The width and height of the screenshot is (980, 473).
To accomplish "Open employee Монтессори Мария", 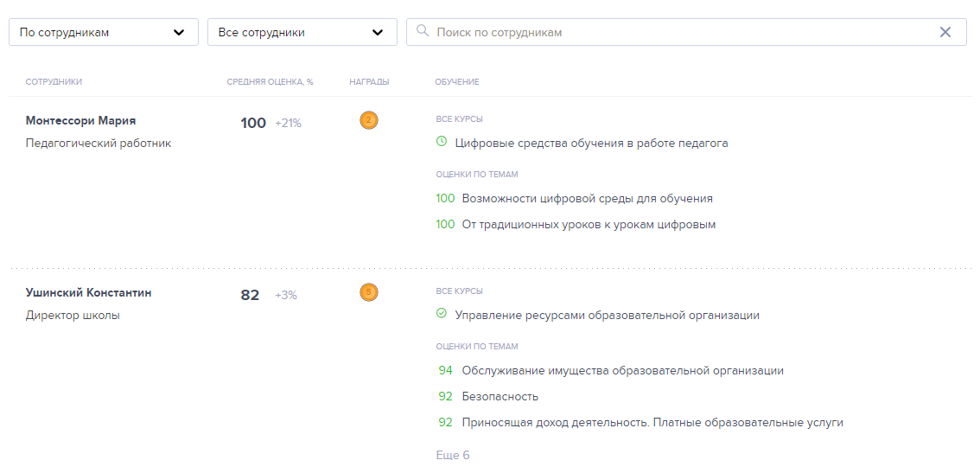I will coord(80,120).
